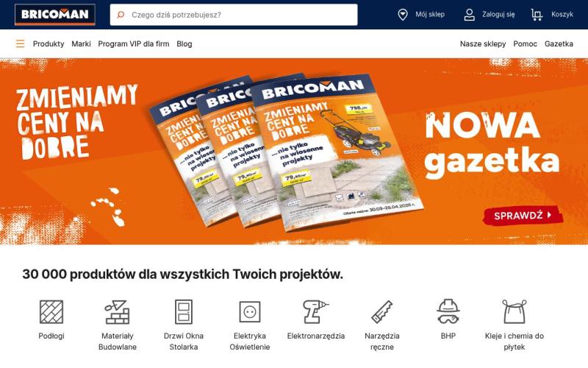Select the Narzędzia ręczne saw icon
Viewport: 588px width, 368px height.
pos(382,311)
